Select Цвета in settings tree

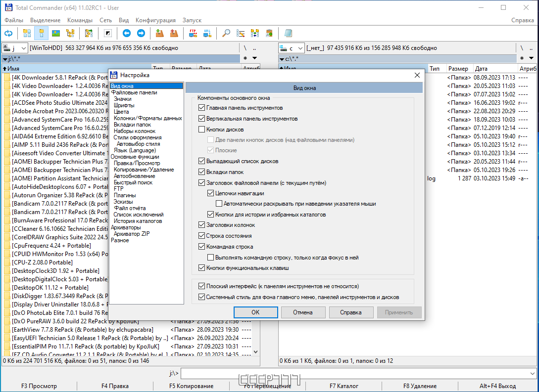coord(121,112)
